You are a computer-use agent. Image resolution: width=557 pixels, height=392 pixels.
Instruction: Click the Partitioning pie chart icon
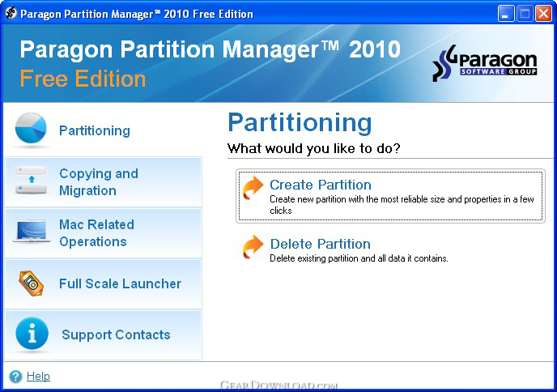tap(31, 129)
